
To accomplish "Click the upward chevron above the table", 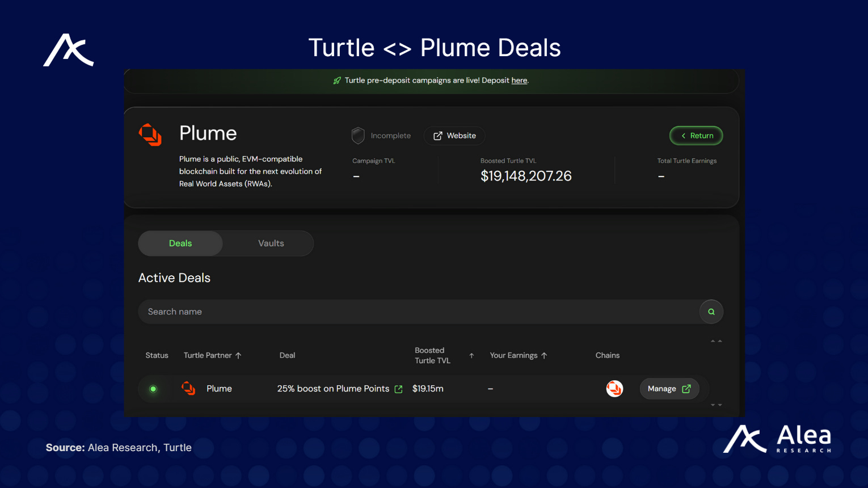I will click(716, 340).
